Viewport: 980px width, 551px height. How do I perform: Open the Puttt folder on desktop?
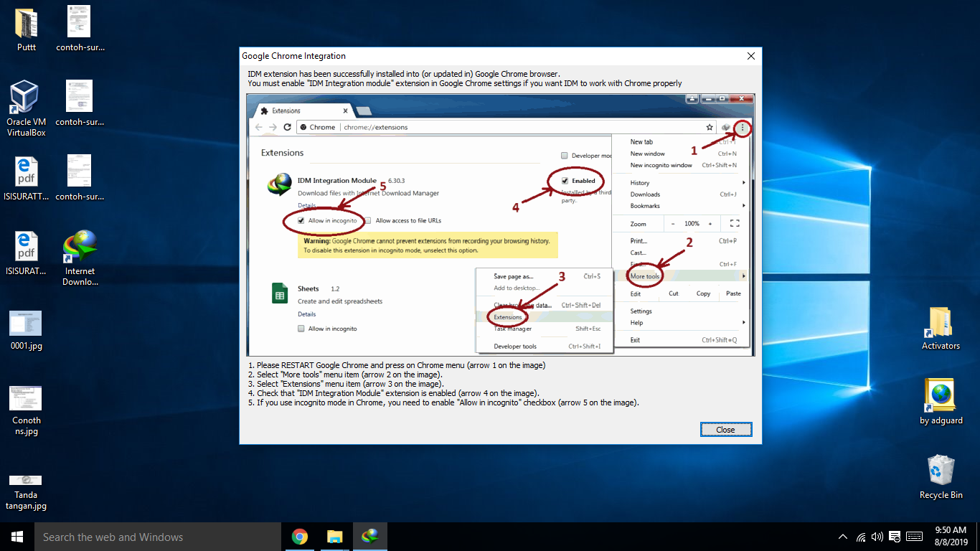point(27,30)
